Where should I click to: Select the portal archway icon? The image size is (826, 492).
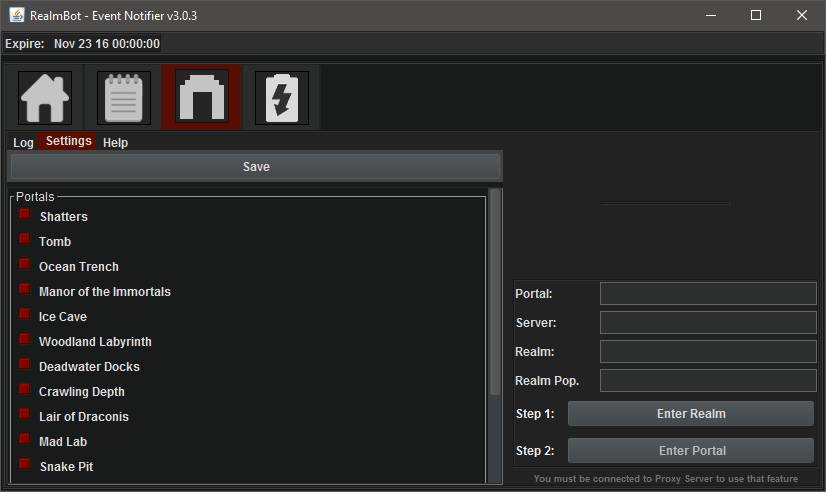[202, 98]
